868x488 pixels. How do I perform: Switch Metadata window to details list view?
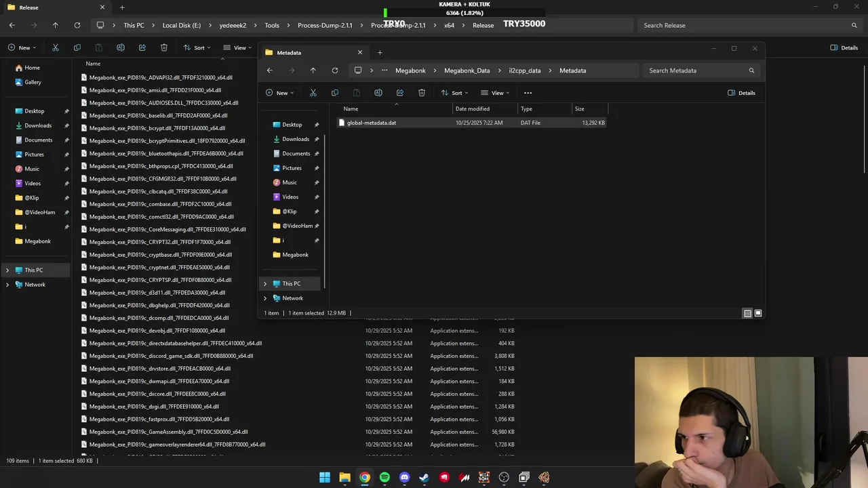tap(747, 313)
